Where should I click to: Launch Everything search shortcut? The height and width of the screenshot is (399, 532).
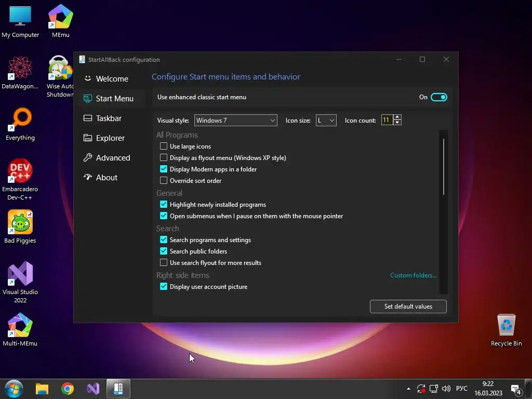pos(20,124)
